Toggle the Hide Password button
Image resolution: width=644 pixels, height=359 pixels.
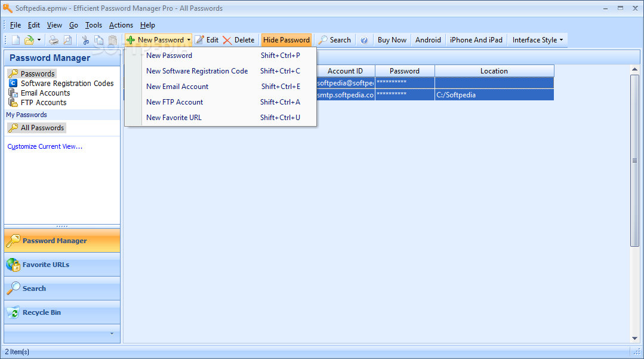point(286,40)
